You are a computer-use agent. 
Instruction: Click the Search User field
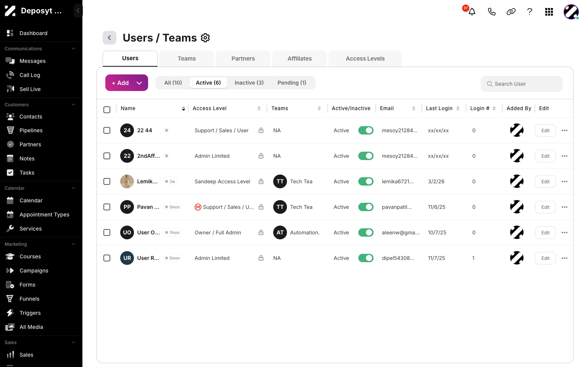pos(522,84)
